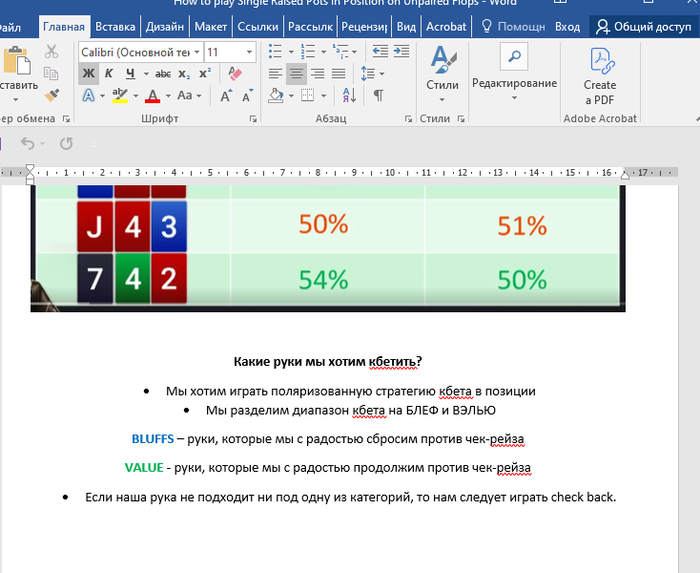Repeat the last action
700x573 pixels.
[x=67, y=144]
